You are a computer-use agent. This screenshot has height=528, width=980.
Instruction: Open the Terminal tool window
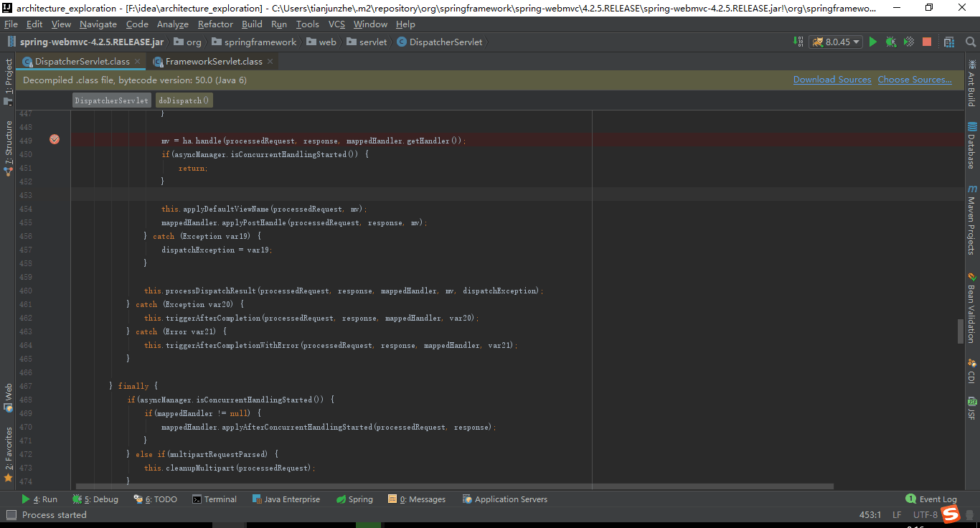[x=215, y=499]
